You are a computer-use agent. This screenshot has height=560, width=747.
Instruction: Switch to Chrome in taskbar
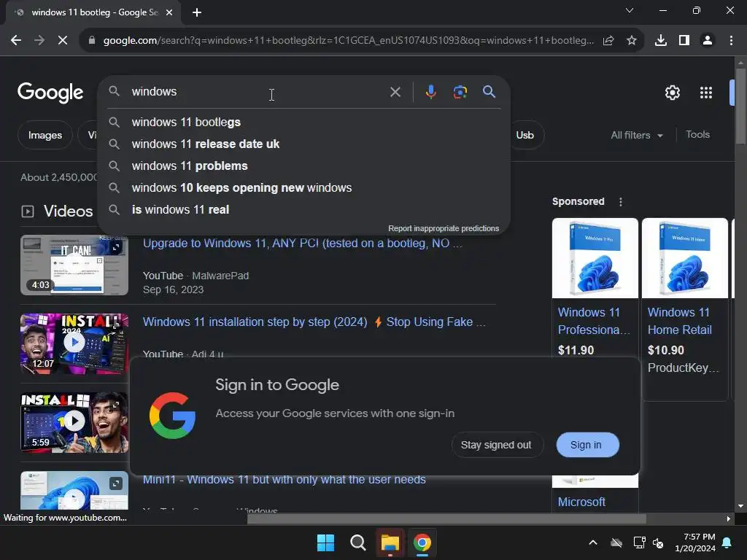(422, 542)
